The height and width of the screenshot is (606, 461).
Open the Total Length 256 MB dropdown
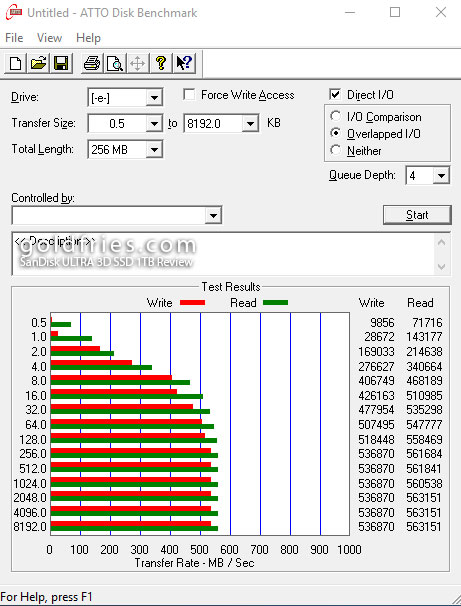point(154,150)
